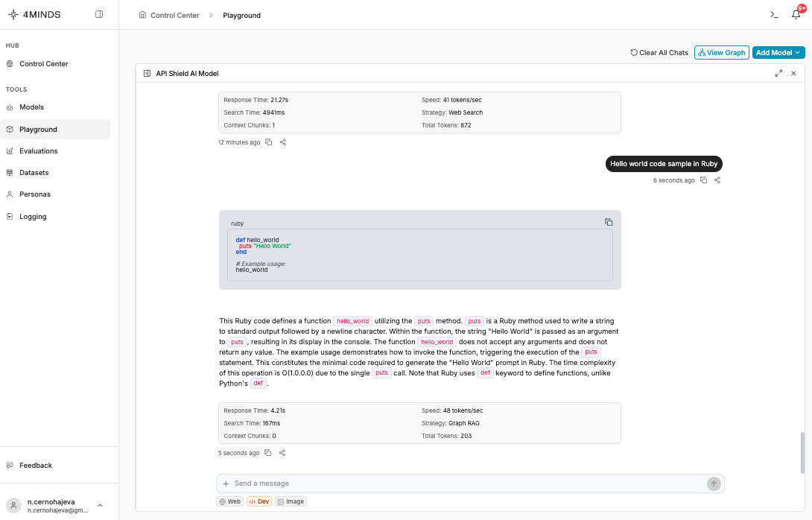Image resolution: width=812 pixels, height=520 pixels.
Task: Click the chat vertical scrollbar thumb
Action: coord(802,453)
